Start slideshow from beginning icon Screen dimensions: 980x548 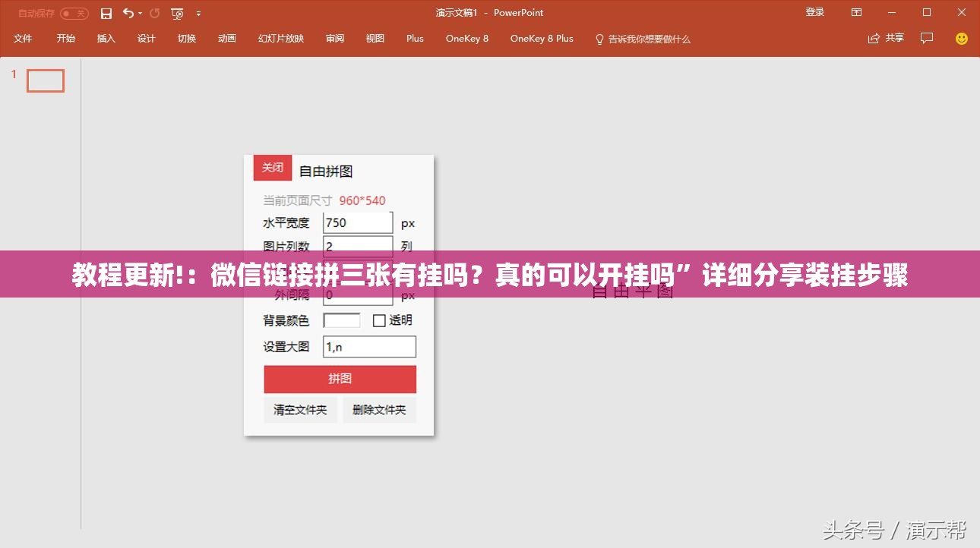(178, 13)
